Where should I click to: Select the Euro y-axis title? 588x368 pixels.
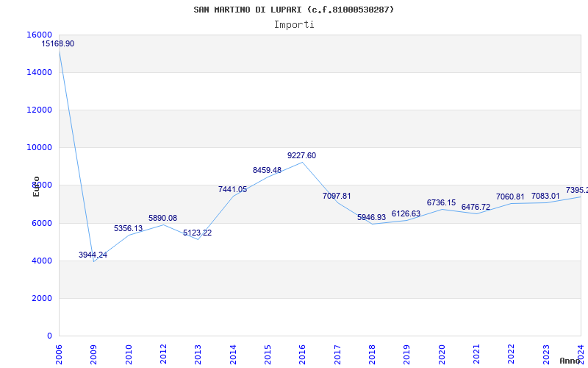[36, 186]
